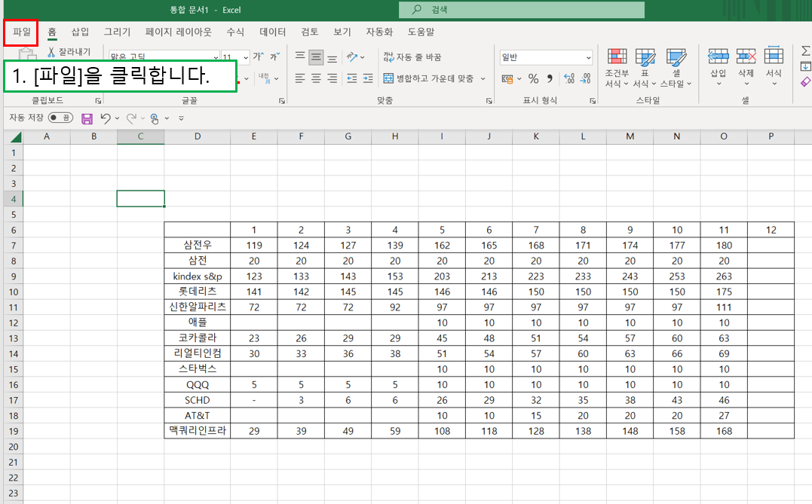Open the 페이지 레이아웃 tab
This screenshot has height=504, width=812.
[x=179, y=32]
